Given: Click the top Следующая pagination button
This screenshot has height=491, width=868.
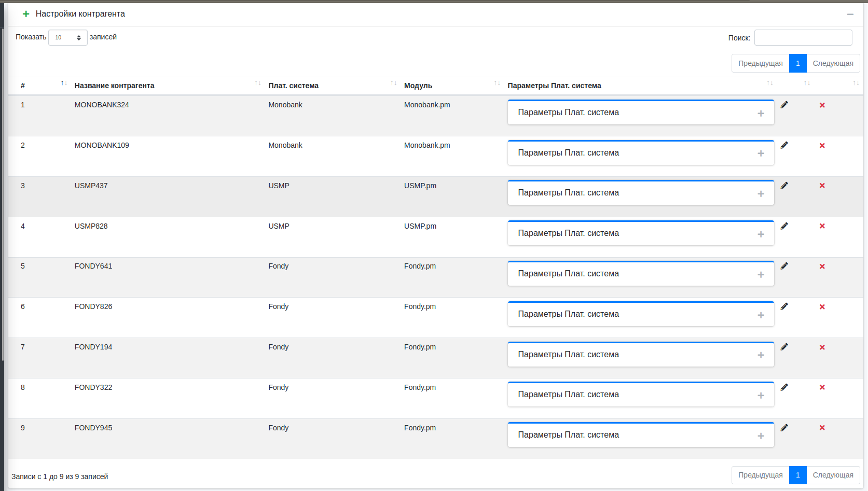Looking at the screenshot, I should (833, 63).
